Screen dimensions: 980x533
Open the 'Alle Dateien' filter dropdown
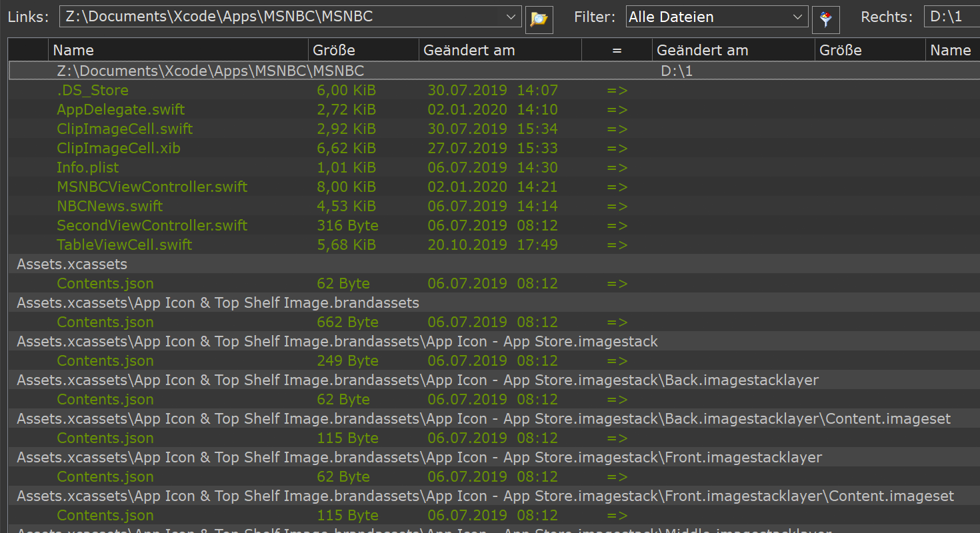pyautogui.click(x=717, y=17)
